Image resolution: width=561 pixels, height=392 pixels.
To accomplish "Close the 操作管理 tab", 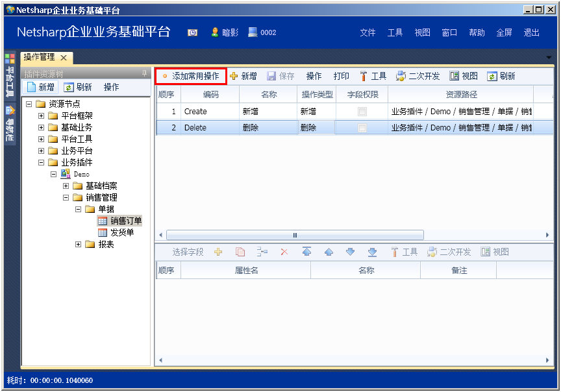I will (x=64, y=58).
